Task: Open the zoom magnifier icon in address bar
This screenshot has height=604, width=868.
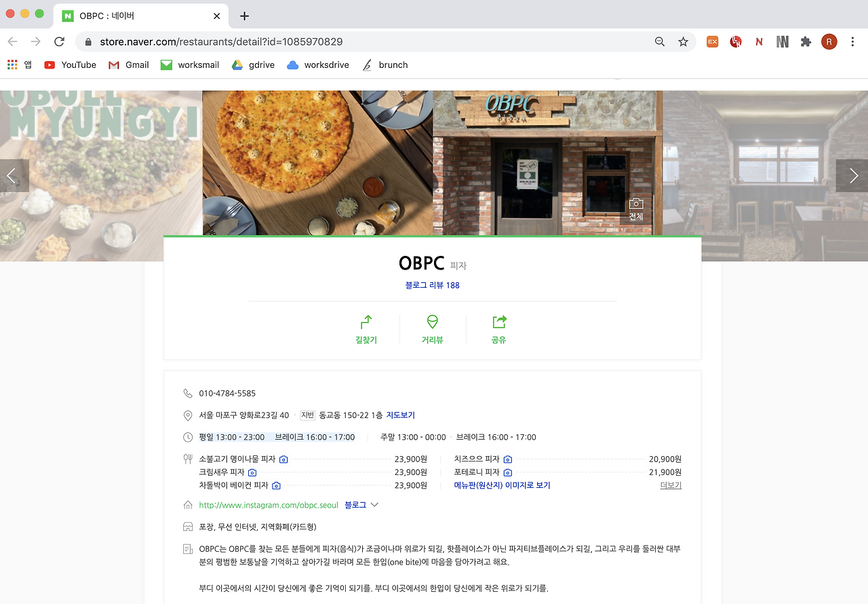Action: tap(660, 41)
